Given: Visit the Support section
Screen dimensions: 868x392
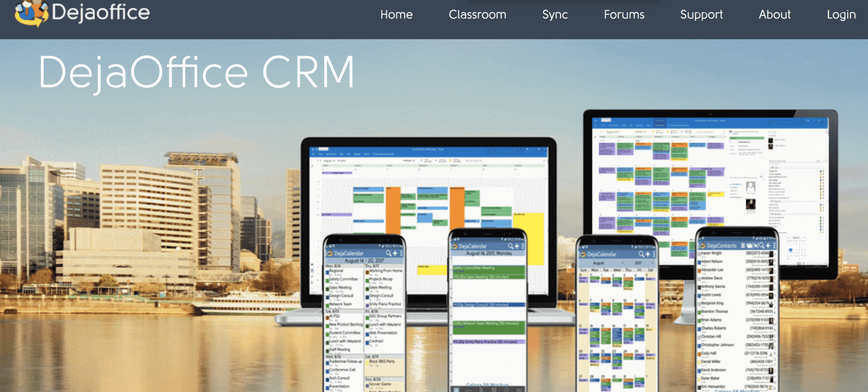Looking at the screenshot, I should (701, 14).
